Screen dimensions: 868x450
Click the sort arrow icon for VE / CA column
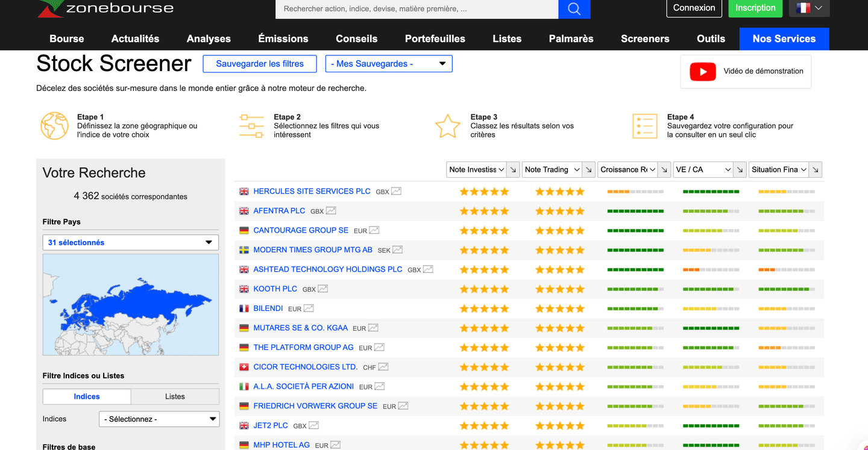click(x=740, y=169)
